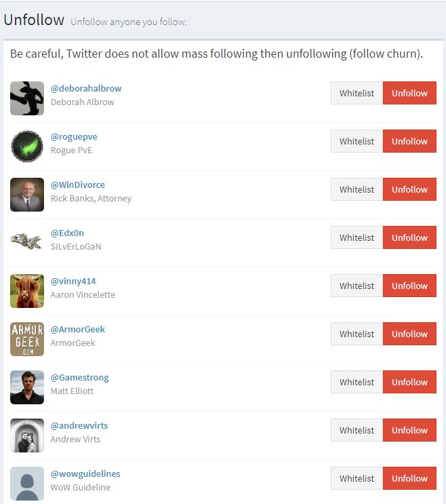
Task: Click Matt Elliott's profile photo
Action: pos(27,387)
